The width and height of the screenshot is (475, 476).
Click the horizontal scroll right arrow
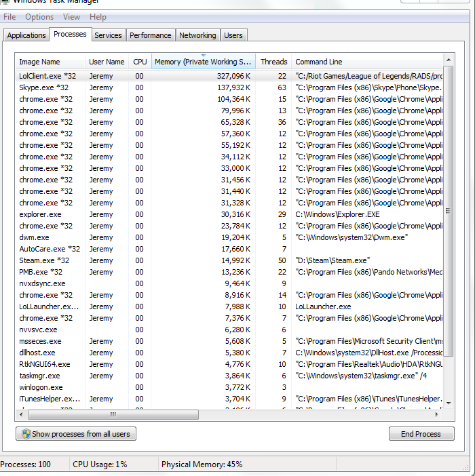click(437, 414)
